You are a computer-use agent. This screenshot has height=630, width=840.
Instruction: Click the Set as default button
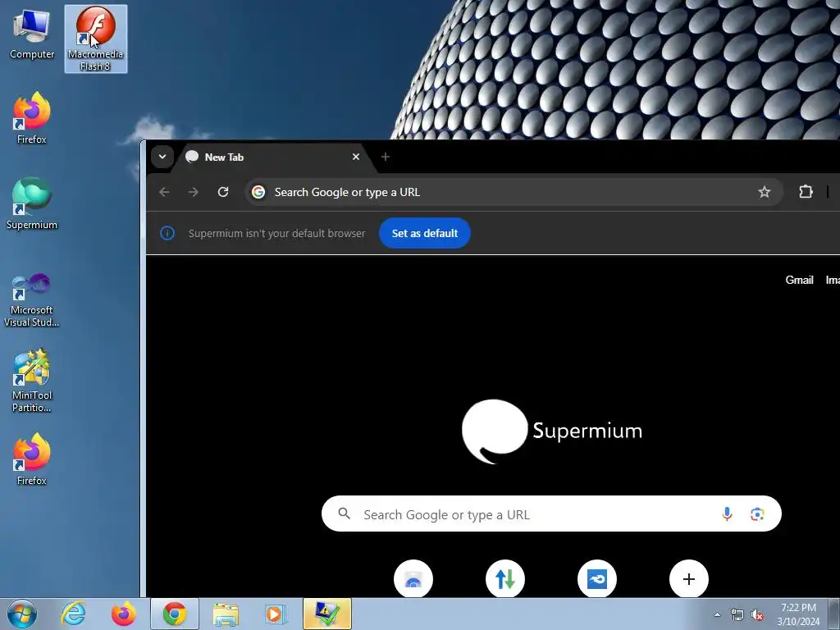coord(425,233)
